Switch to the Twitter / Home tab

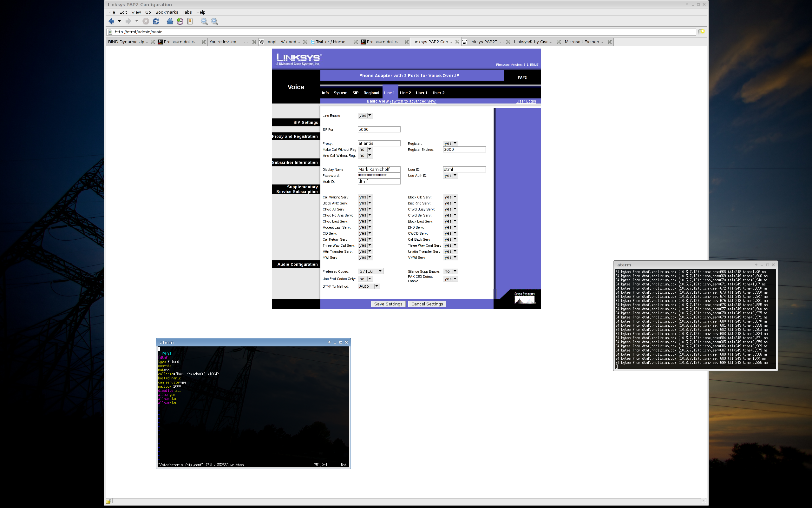click(x=331, y=42)
